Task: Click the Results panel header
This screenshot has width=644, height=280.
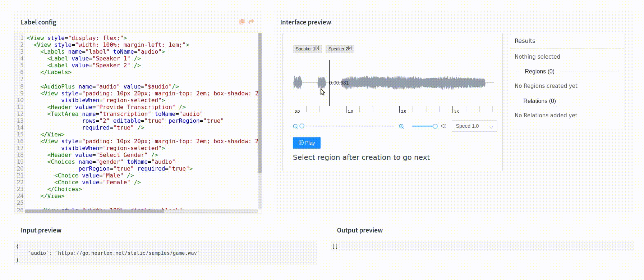Action: [x=525, y=41]
